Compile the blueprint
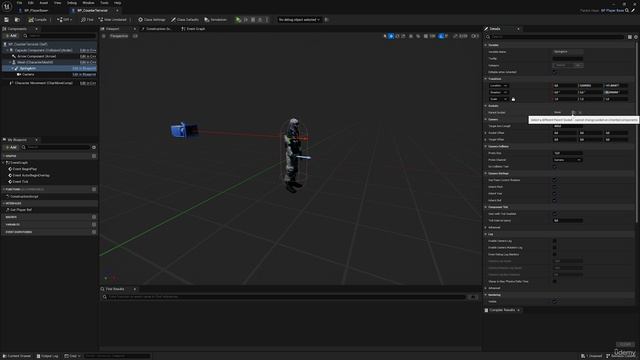 tap(38, 20)
